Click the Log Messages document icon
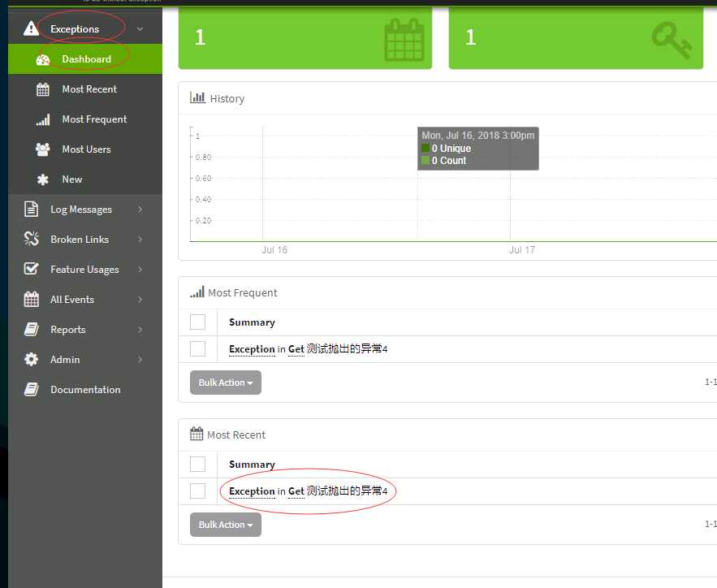Image resolution: width=717 pixels, height=588 pixels. 31,209
